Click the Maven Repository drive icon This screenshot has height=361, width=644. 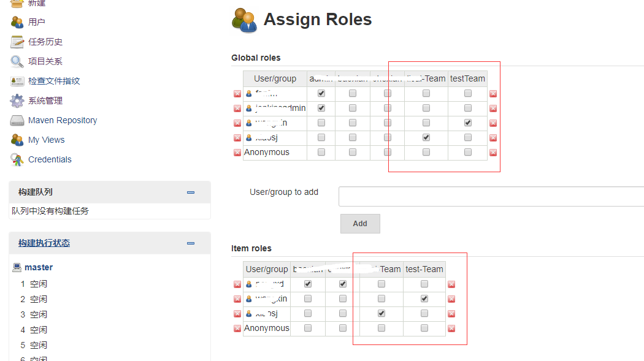[17, 121]
